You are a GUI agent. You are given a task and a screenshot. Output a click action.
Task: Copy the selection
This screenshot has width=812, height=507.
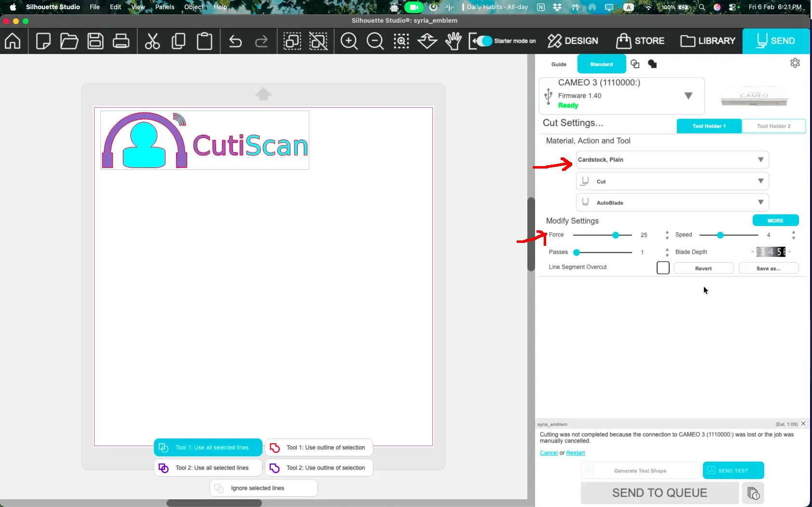(x=179, y=41)
